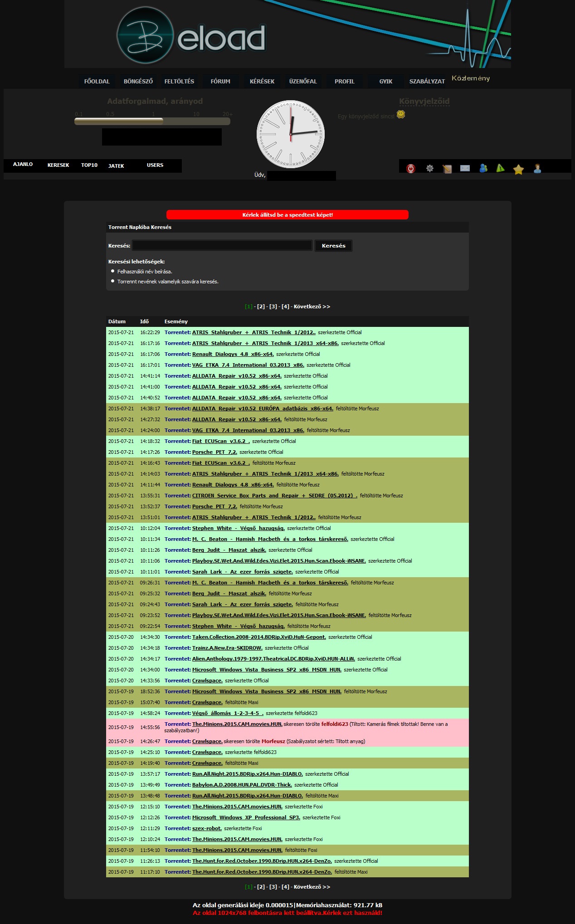Focus the Keresés search input field
This screenshot has width=575, height=924.
pos(222,246)
